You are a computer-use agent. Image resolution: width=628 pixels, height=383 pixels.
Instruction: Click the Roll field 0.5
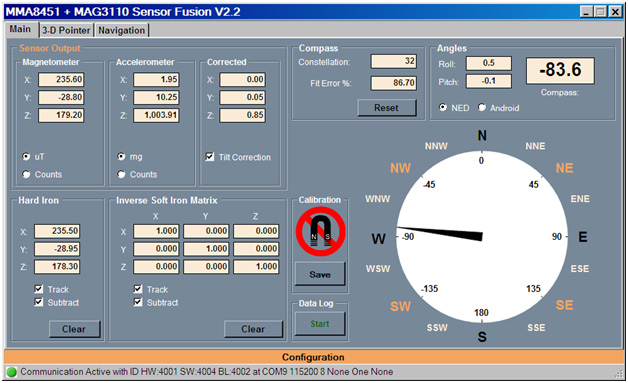[x=489, y=63]
